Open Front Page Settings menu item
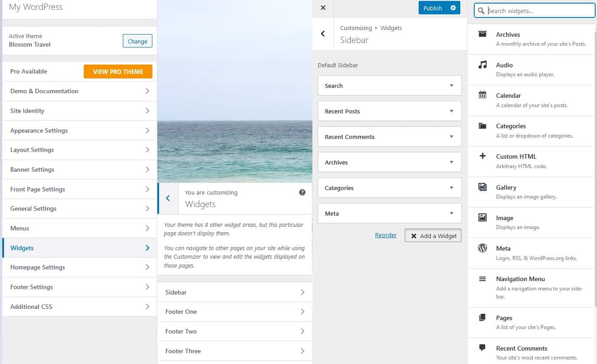Image resolution: width=597 pixels, height=364 pixels. click(x=80, y=189)
